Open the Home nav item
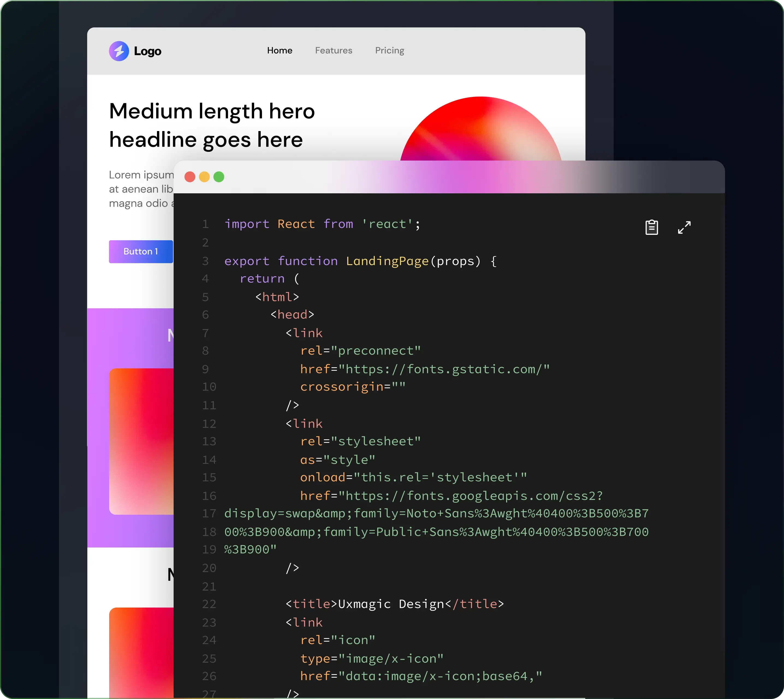Screen dimensions: 784x699 point(280,50)
